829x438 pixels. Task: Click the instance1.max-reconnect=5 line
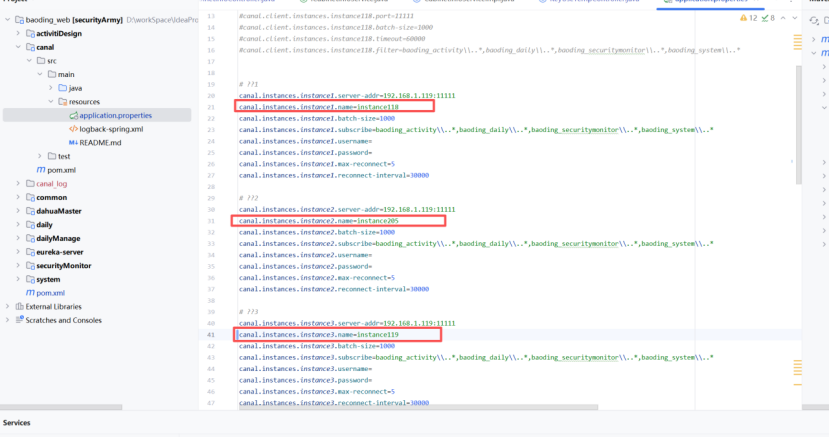click(x=317, y=164)
